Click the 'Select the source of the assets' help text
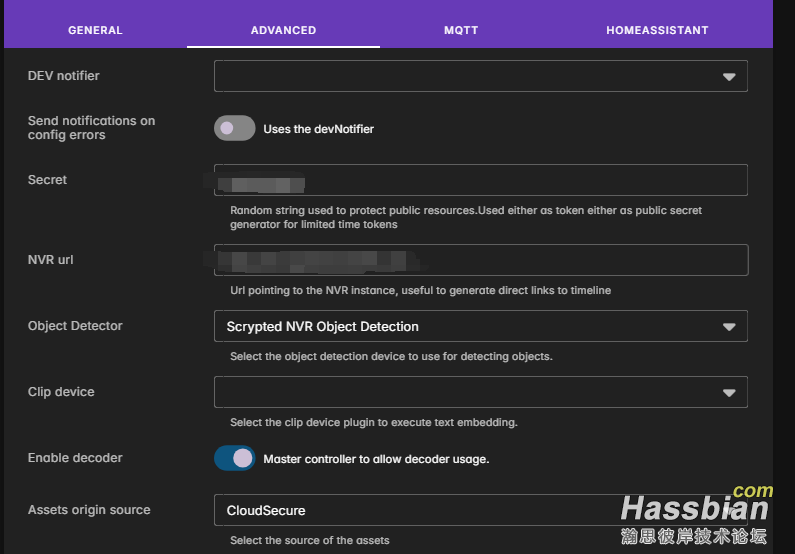This screenshot has width=795, height=554. click(x=310, y=540)
